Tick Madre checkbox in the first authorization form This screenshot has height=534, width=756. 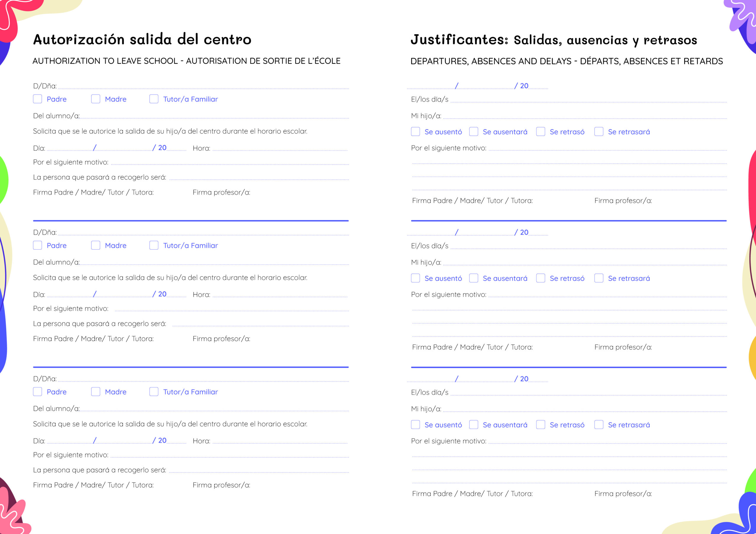(95, 99)
